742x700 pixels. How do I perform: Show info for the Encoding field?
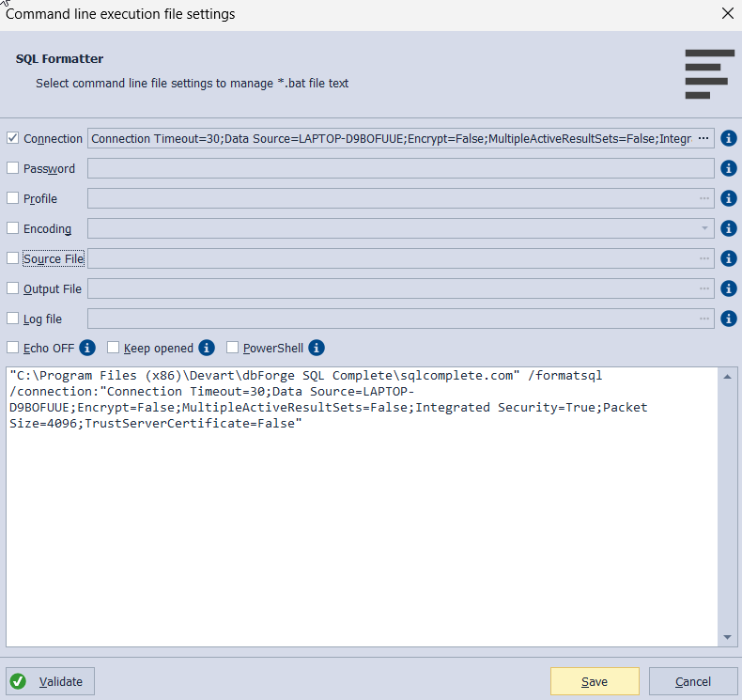(x=729, y=228)
